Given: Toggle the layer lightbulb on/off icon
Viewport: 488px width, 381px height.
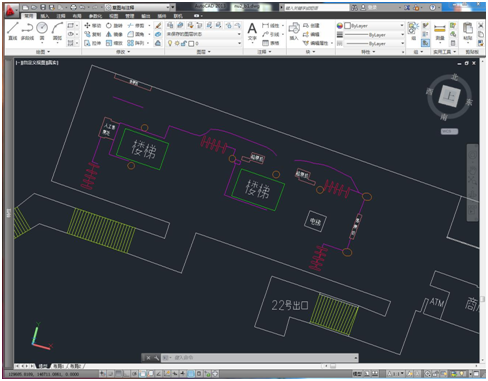Looking at the screenshot, I should click(x=170, y=43).
